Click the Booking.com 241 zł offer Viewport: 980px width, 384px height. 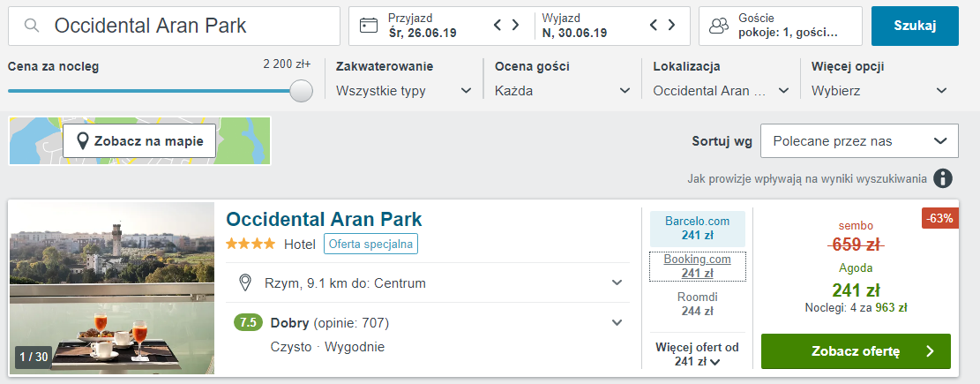coord(697,266)
